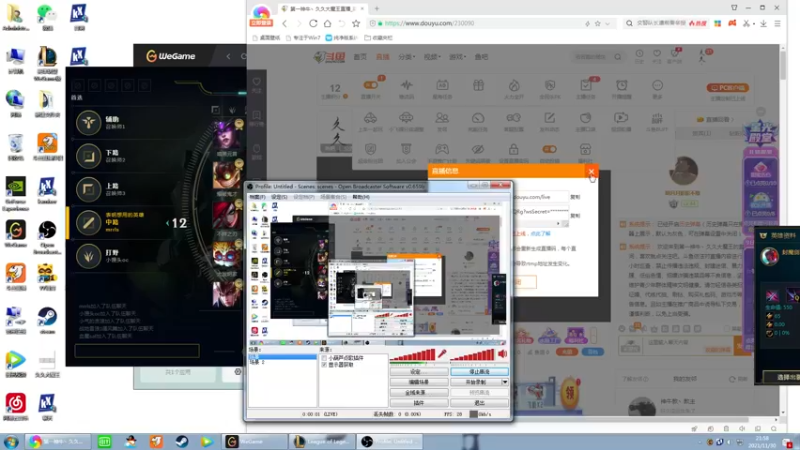Select the highlighted first scene in OBS list
The height and width of the screenshot is (450, 800).
[282, 357]
